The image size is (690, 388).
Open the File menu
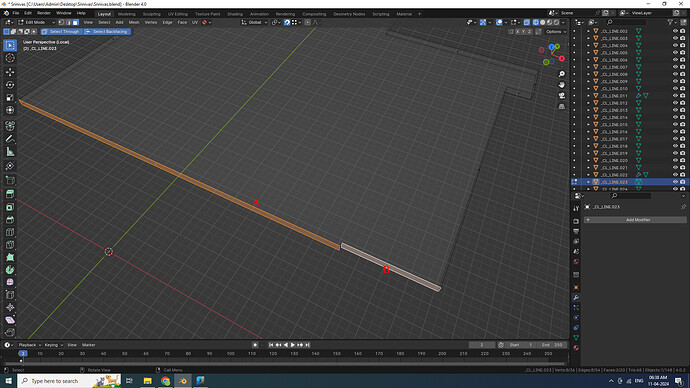16,13
